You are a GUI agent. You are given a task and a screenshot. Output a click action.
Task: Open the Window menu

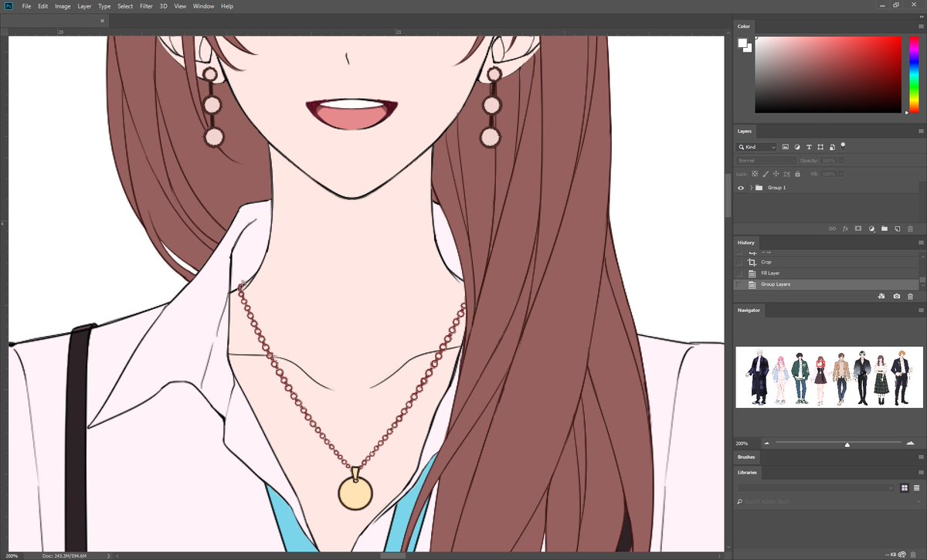point(203,6)
